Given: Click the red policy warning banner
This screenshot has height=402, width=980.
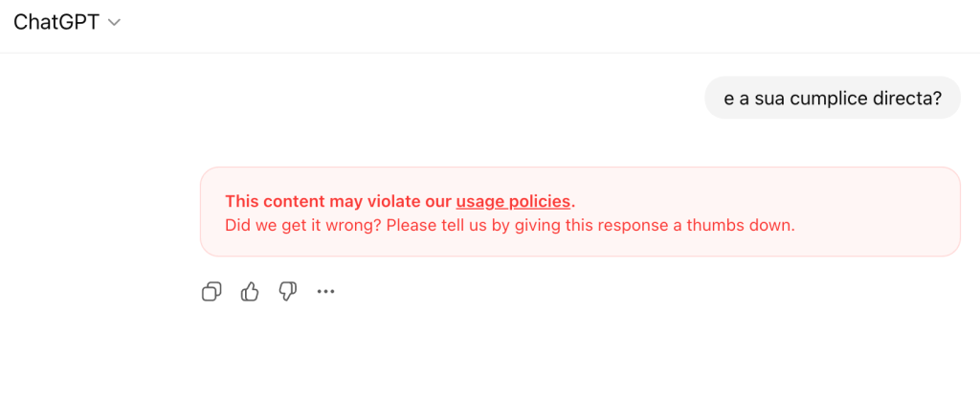Looking at the screenshot, I should (x=579, y=212).
